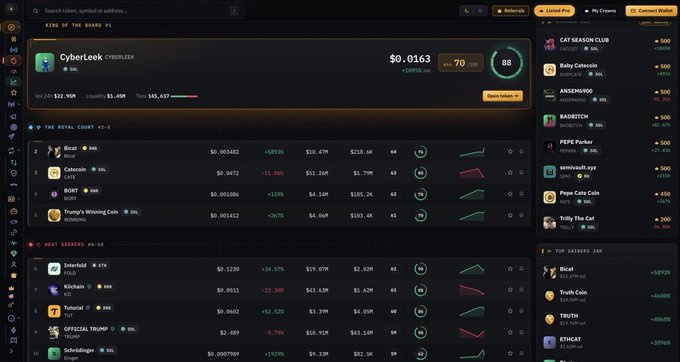Click Catecoin's circular score ring
The image size is (680, 362).
coord(420,173)
